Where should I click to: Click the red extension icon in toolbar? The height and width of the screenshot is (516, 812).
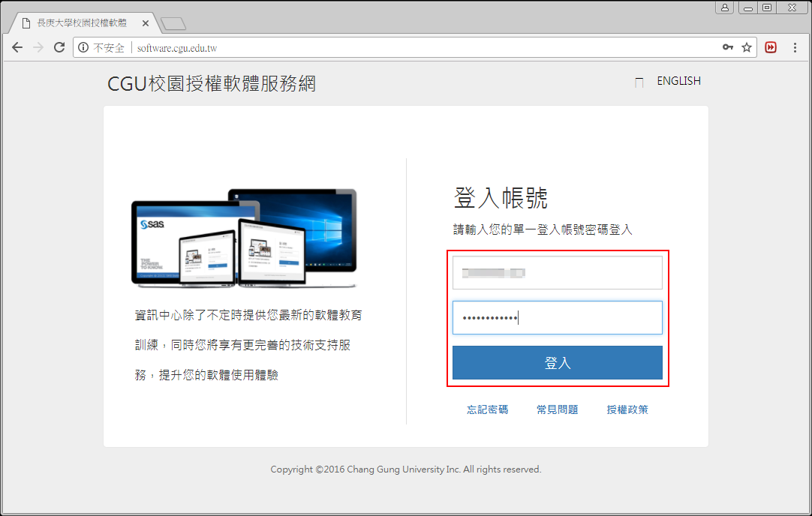coord(771,47)
